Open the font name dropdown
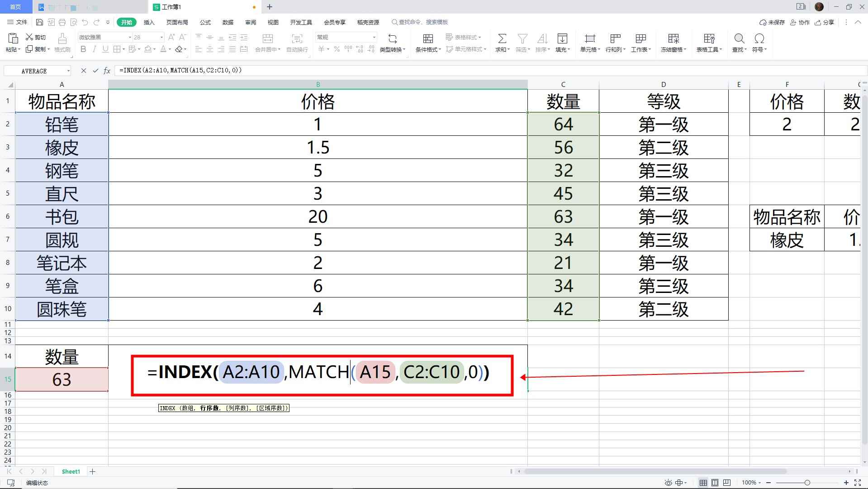868x489 pixels. (x=129, y=37)
